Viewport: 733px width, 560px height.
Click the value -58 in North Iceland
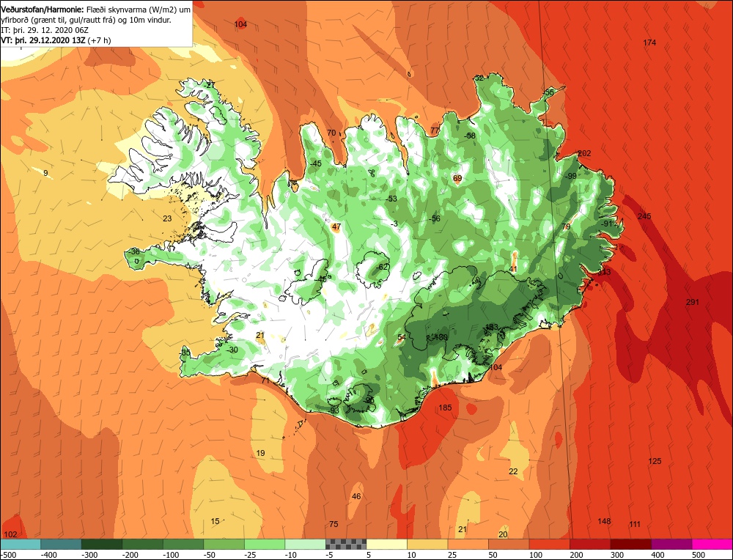469,136
